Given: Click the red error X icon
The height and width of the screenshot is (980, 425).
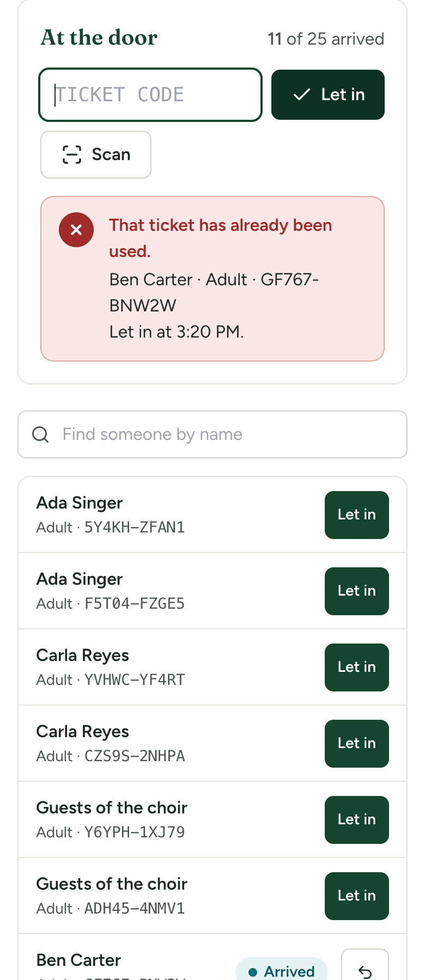Looking at the screenshot, I should (x=76, y=230).
